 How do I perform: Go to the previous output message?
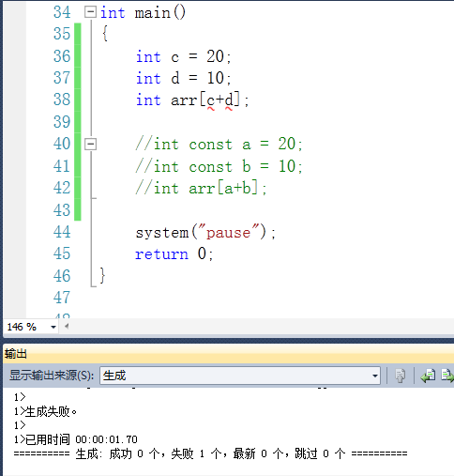(x=429, y=376)
